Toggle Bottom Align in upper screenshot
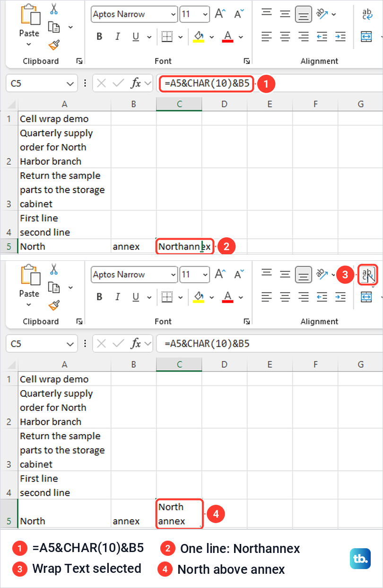The image size is (383, 588). [x=304, y=14]
